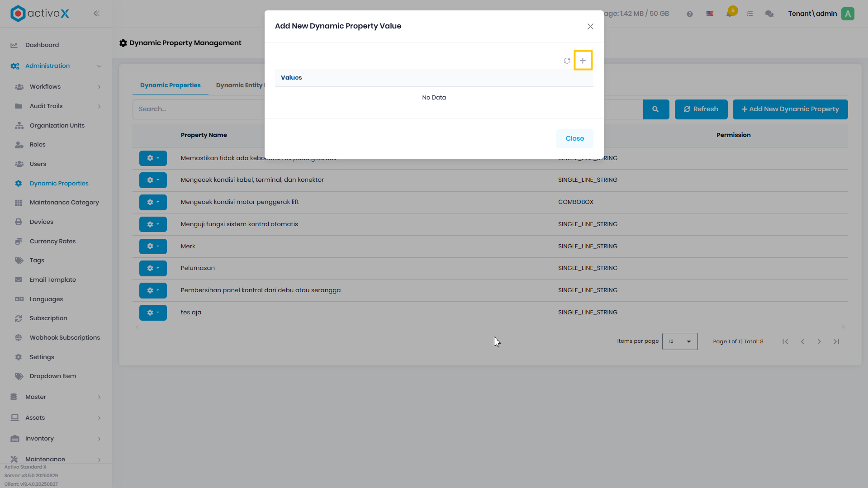Open actions gear for Pembersihan panel kontrol row
Image resolution: width=868 pixels, height=488 pixels.
[x=153, y=290]
